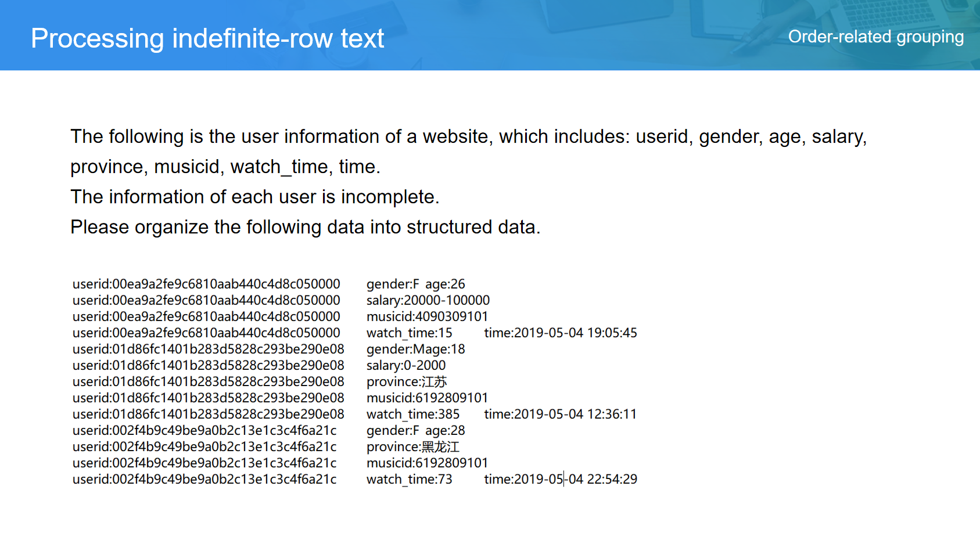Click the 'watch_time:15' field
Screen dimensions: 980x551
coord(409,333)
